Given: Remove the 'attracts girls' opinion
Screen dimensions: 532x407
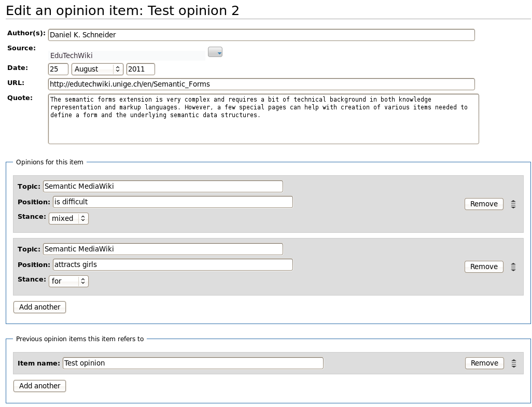Looking at the screenshot, I should 484,266.
